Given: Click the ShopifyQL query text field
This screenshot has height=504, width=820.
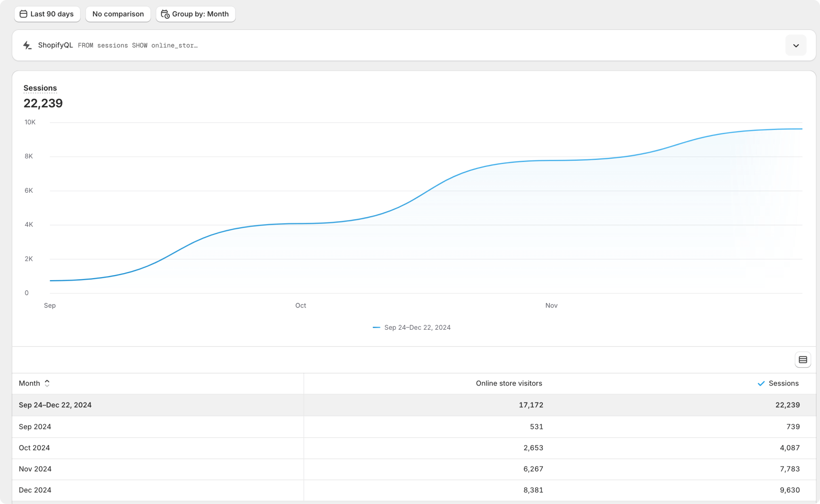Looking at the screenshot, I should [x=138, y=46].
